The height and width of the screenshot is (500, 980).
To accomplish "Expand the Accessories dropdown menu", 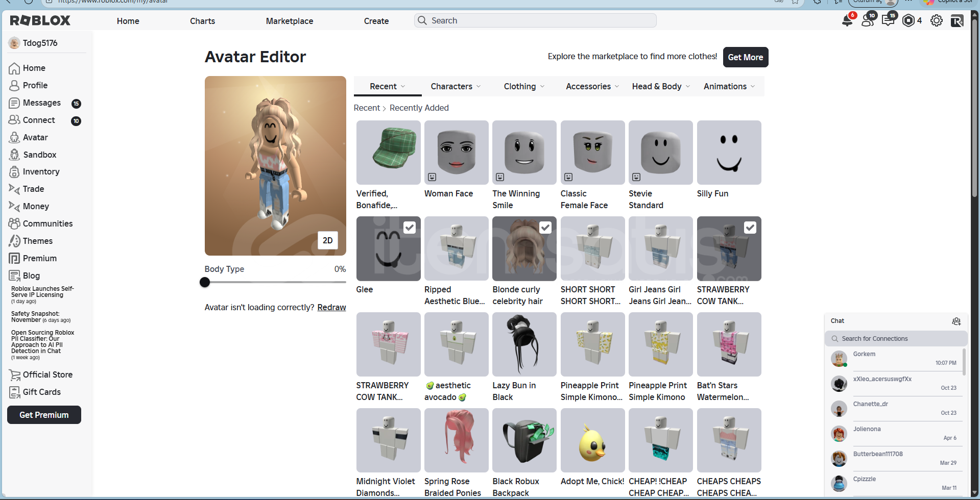I will click(592, 87).
